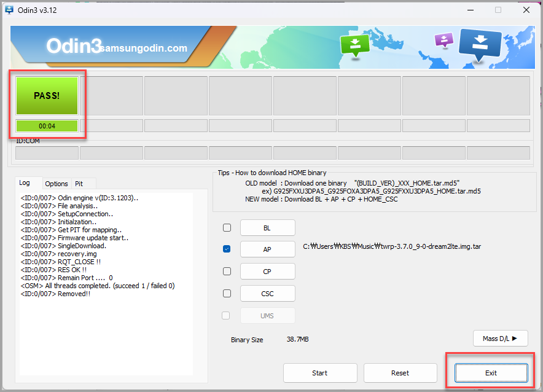Image resolution: width=543 pixels, height=392 pixels.
Task: Select the log line 'recovery.img'
Action: 59,254
